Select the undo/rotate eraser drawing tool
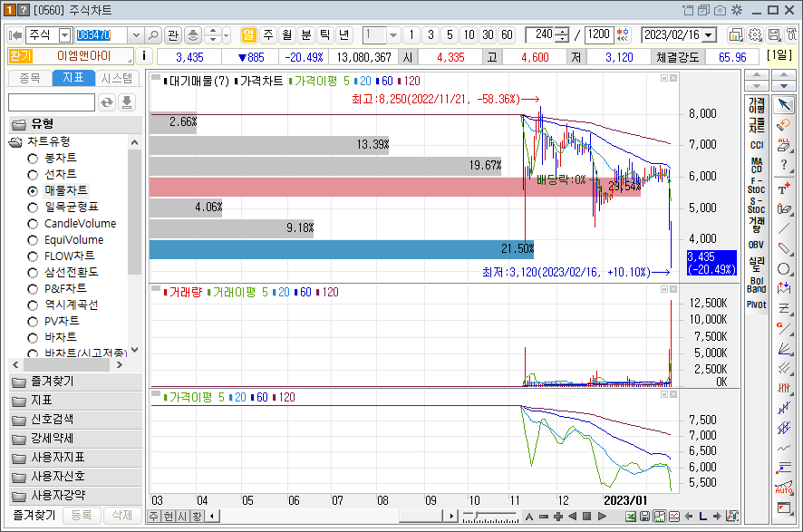This screenshot has width=803, height=532. [784, 125]
